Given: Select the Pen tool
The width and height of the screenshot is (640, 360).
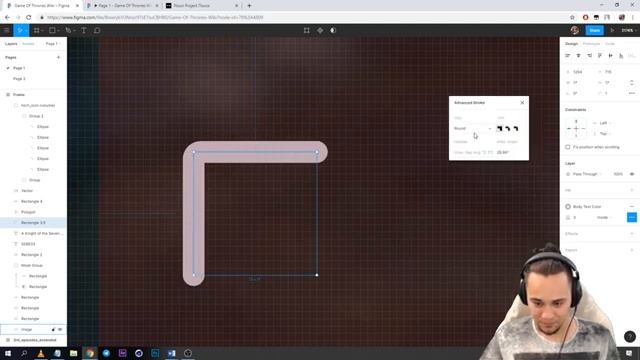Looking at the screenshot, I should [x=68, y=30].
